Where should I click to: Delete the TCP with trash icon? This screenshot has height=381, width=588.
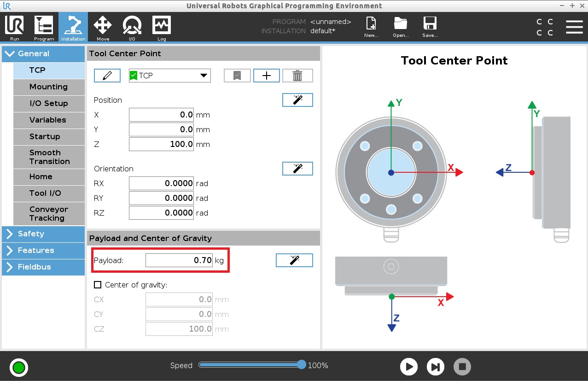coord(297,76)
